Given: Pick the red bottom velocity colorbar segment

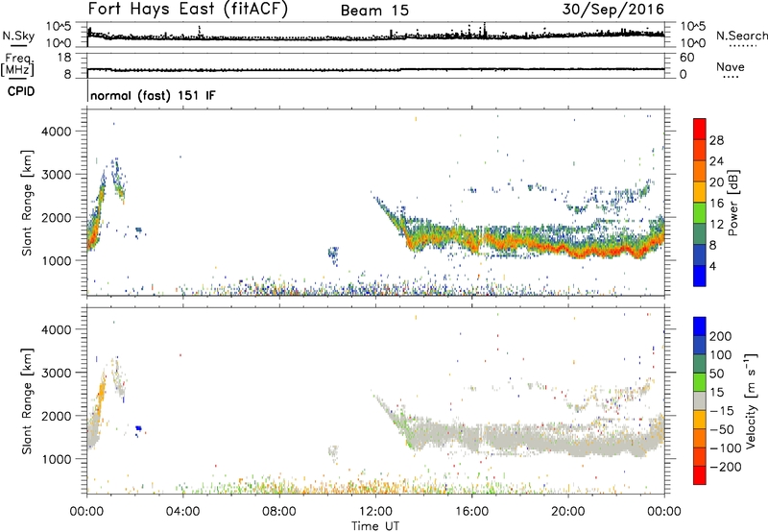Looking at the screenshot, I should pyautogui.click(x=700, y=475).
